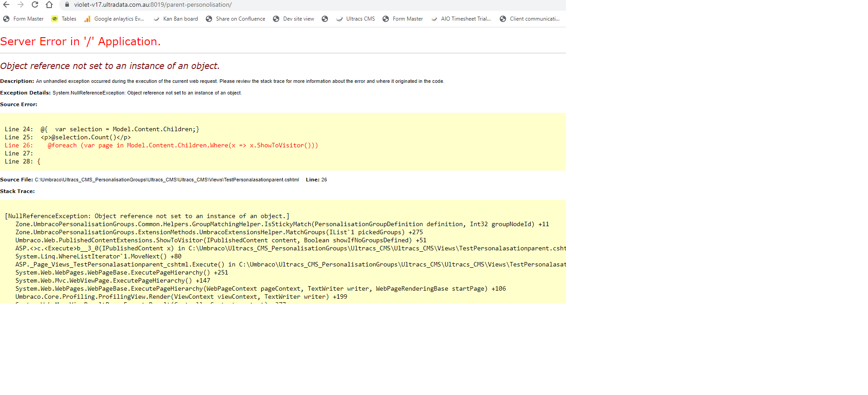This screenshot has width=868, height=395.
Task: Click the red error line 26 '@foreach'
Action: (x=161, y=145)
